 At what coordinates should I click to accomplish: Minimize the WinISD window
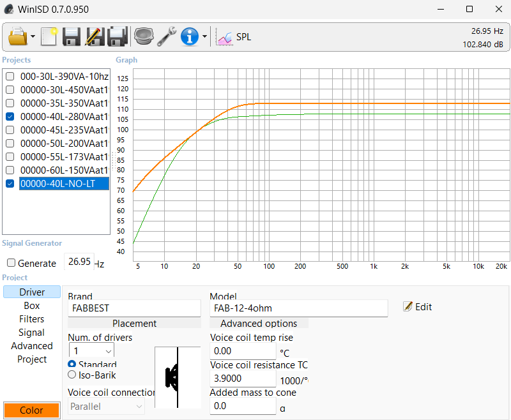pyautogui.click(x=441, y=9)
